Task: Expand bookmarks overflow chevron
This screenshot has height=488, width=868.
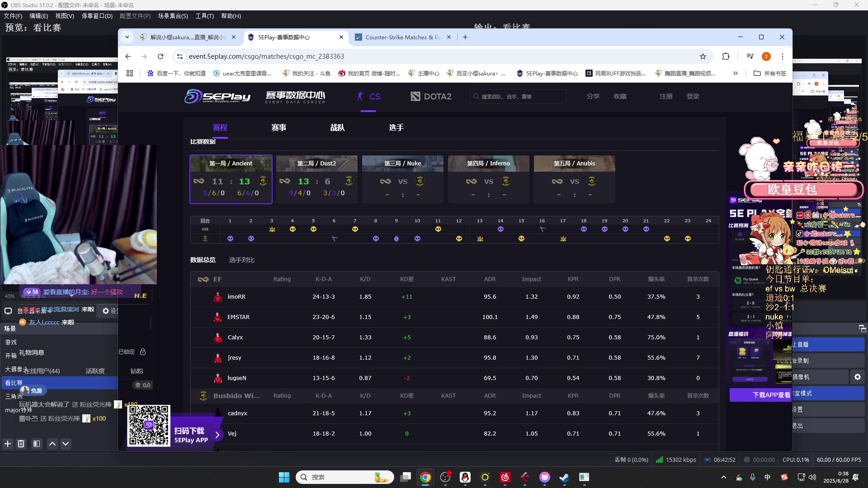Action: 736,73
